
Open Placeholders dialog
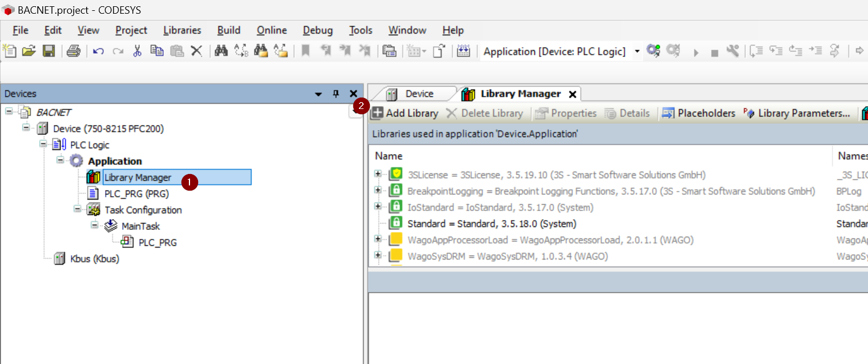point(699,113)
